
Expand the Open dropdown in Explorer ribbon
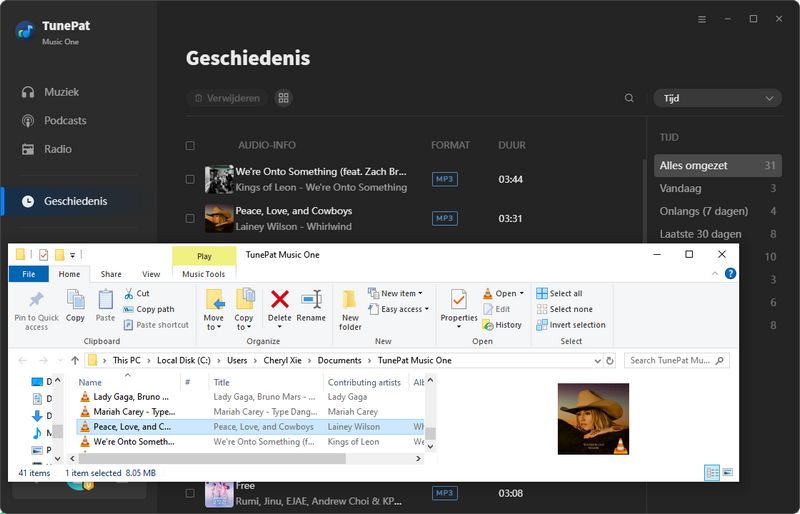(x=521, y=293)
